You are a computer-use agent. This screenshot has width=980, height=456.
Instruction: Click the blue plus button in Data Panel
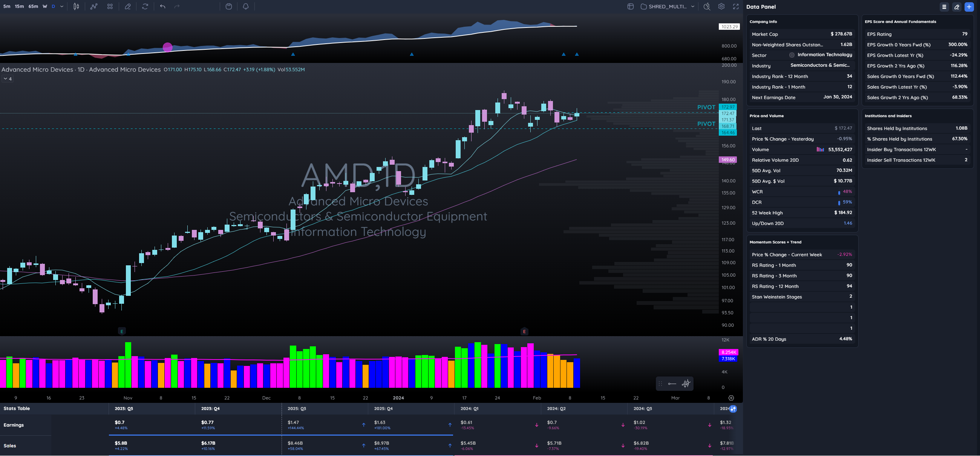point(969,7)
